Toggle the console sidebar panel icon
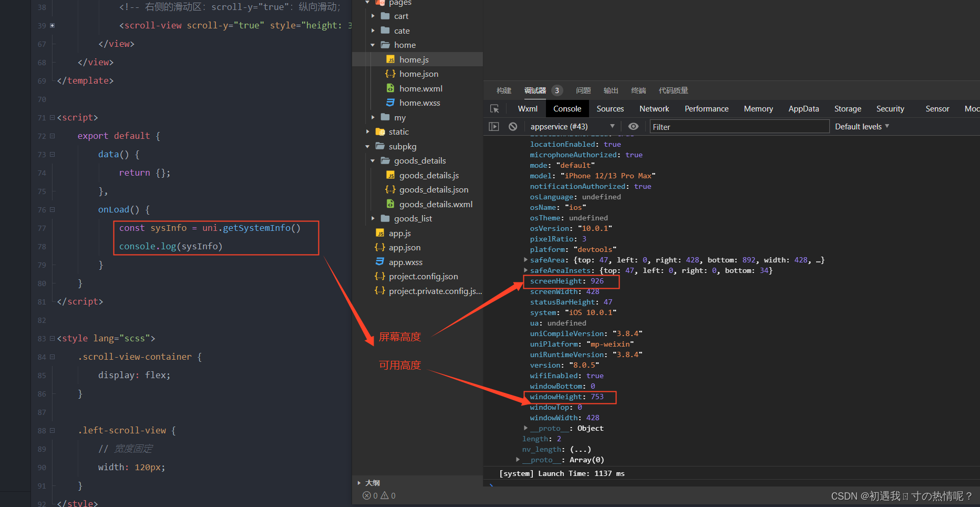 pos(494,126)
